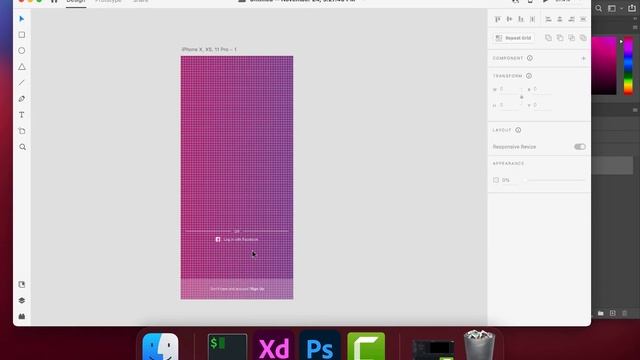
Task: Open the Libraries panel icon
Action: (22, 284)
